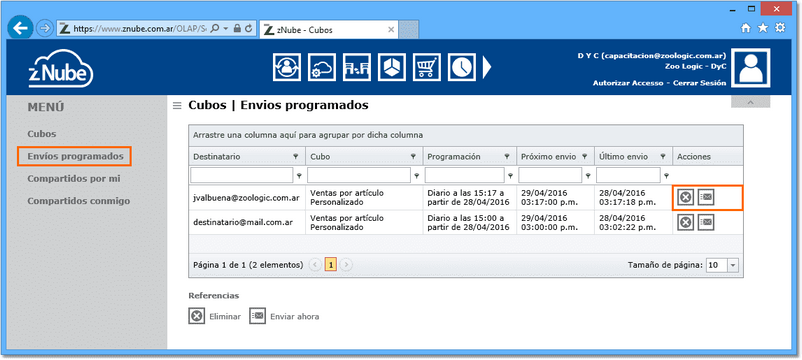Image resolution: width=802 pixels, height=360 pixels.
Task: Select the destinatario@mail.com.ar cell
Action: coord(247,222)
